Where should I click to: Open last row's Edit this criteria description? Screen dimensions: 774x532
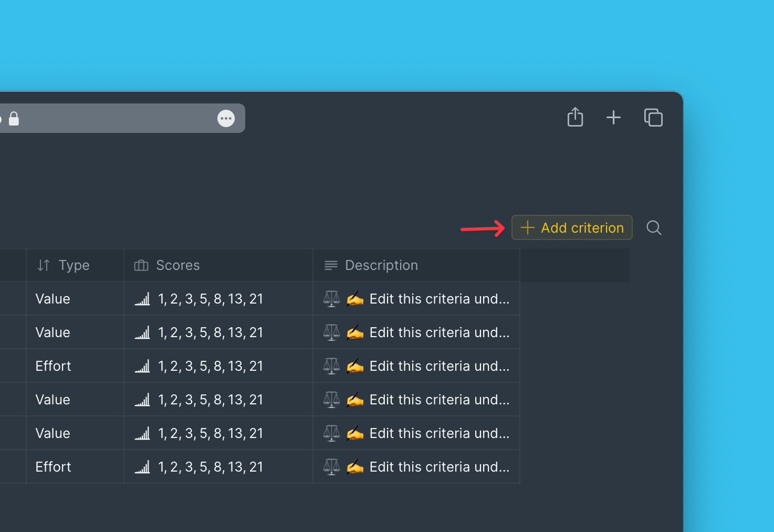[416, 467]
